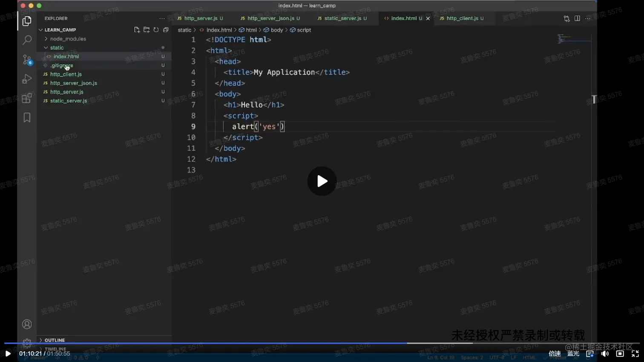Collapse all folders in Explorer

[166, 30]
